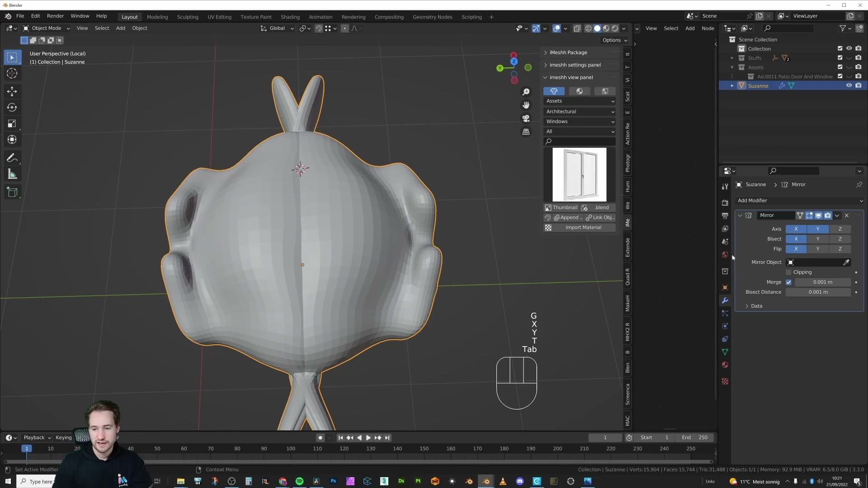
Task: Toggle Collection visibility eye icon
Action: [x=849, y=49]
